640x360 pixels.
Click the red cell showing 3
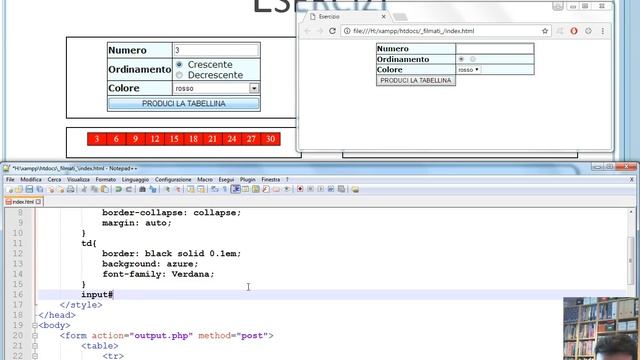click(x=97, y=139)
